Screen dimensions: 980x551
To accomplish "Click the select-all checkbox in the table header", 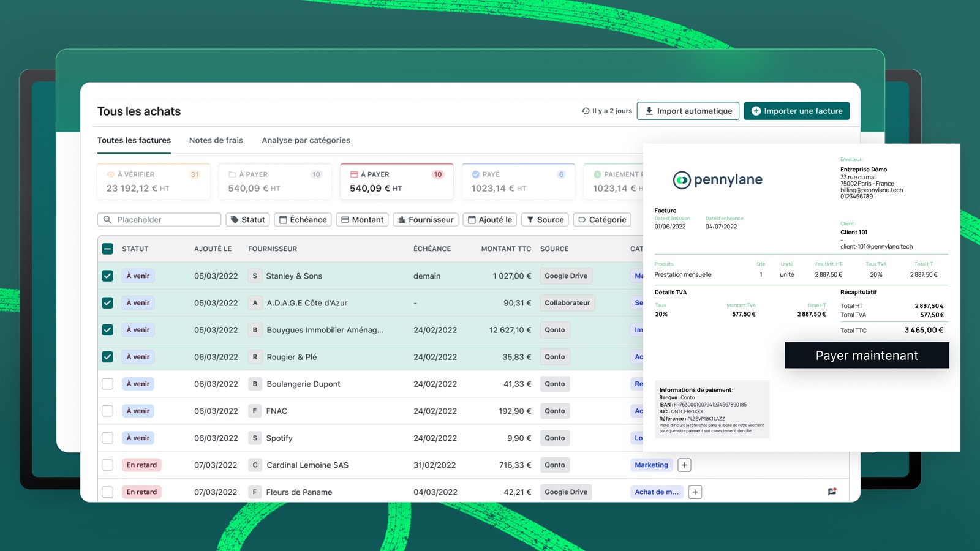I will click(x=107, y=249).
